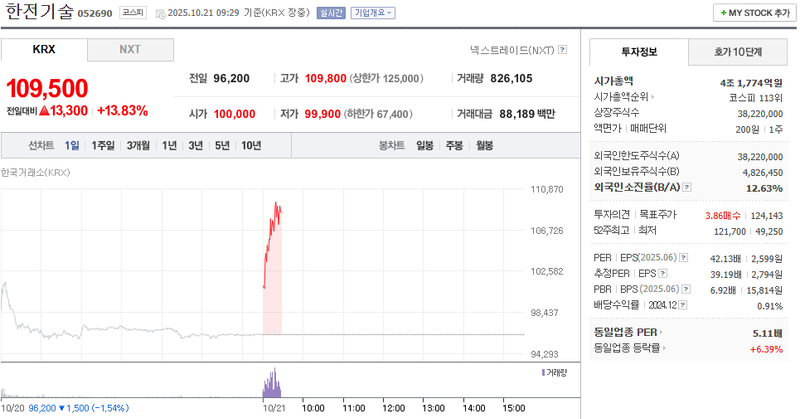Select the 1주일 line chart period
The image size is (800, 419).
(103, 145)
